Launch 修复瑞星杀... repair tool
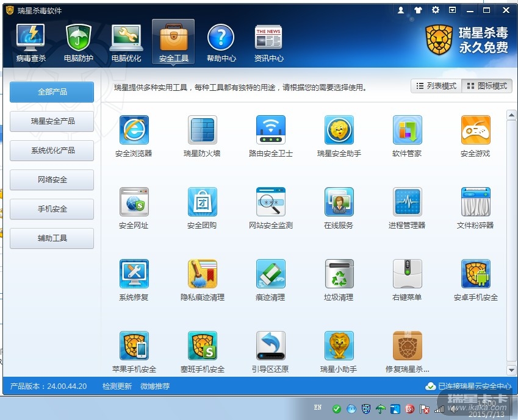 point(407,346)
